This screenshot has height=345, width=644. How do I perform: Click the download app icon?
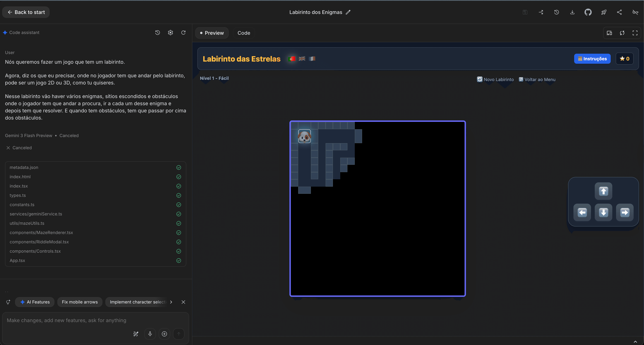point(572,12)
